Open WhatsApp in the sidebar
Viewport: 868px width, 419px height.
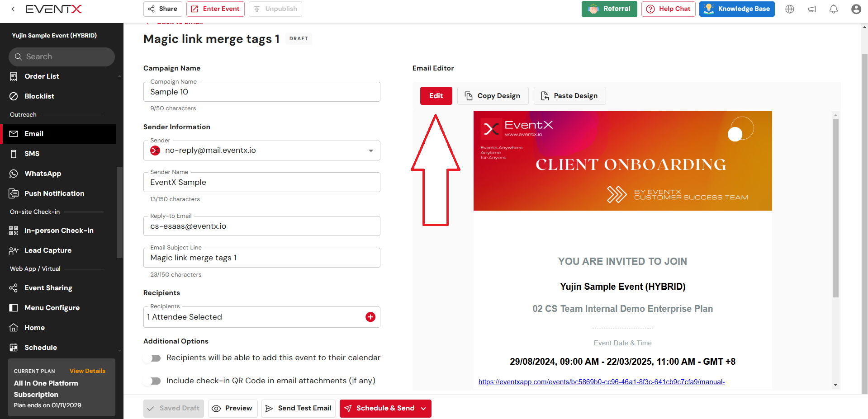coord(43,174)
